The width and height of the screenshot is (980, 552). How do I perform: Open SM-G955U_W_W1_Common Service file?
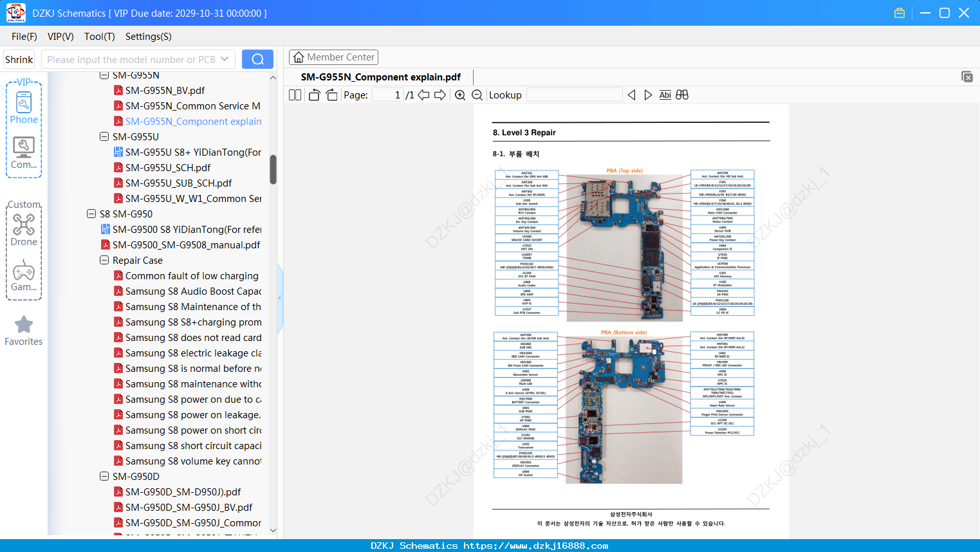[x=187, y=198]
